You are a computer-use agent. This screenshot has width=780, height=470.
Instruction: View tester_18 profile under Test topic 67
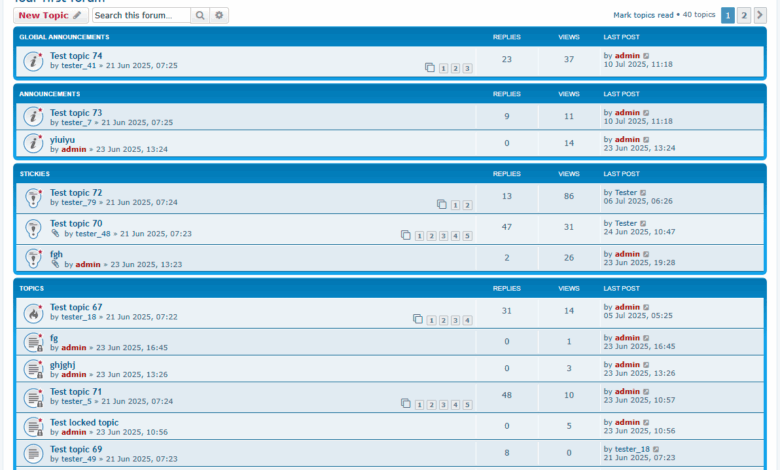pos(78,317)
